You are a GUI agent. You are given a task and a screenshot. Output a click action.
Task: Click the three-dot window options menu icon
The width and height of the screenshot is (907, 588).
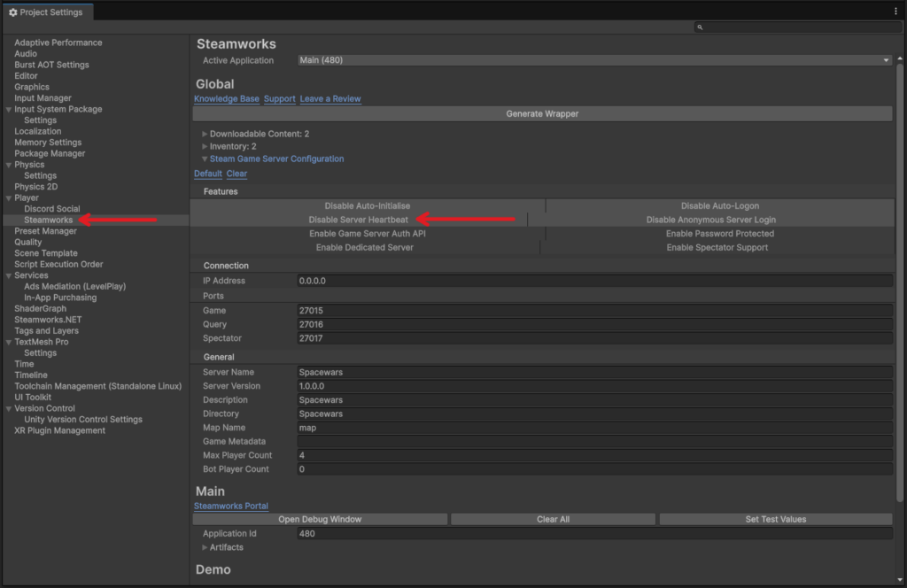pyautogui.click(x=895, y=12)
